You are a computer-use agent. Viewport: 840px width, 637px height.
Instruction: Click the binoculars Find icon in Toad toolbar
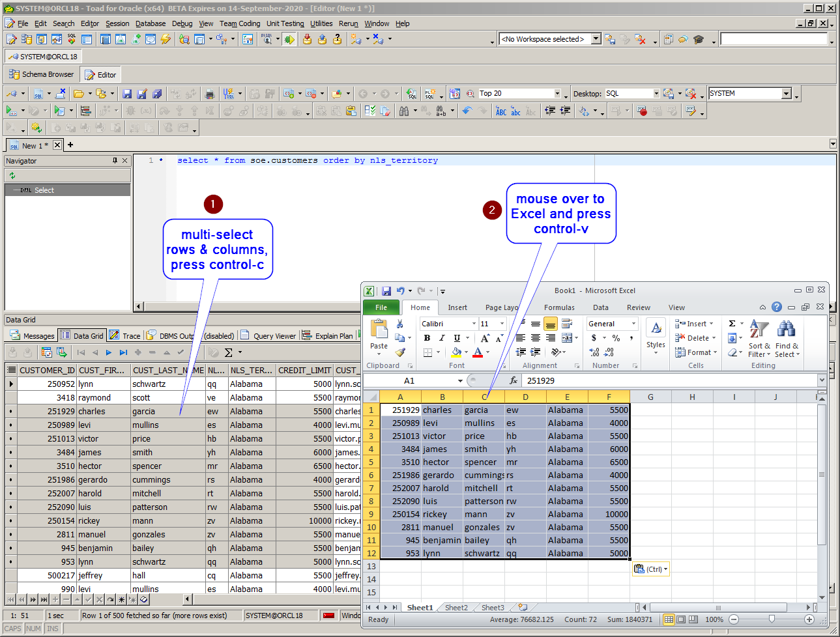[404, 111]
